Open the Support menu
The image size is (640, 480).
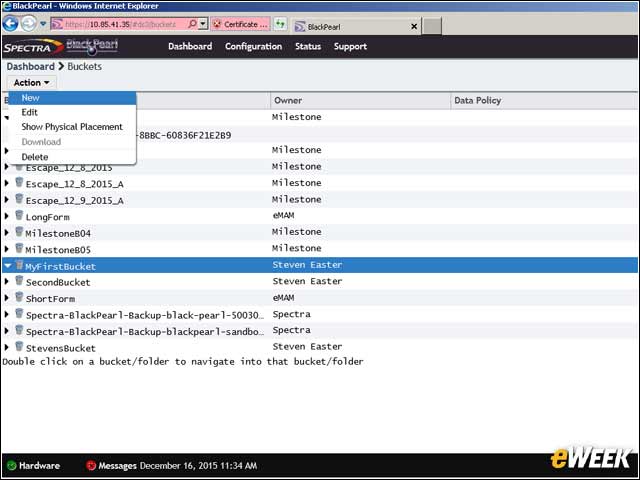(350, 47)
